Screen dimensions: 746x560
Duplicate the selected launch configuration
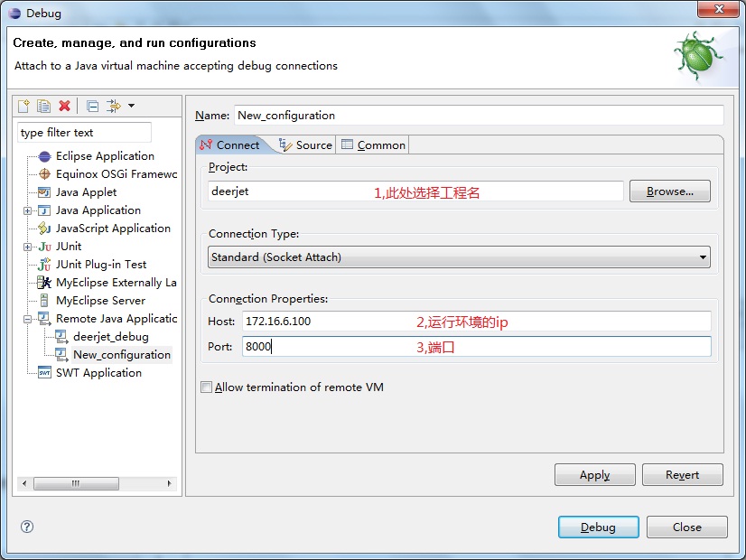[43, 106]
